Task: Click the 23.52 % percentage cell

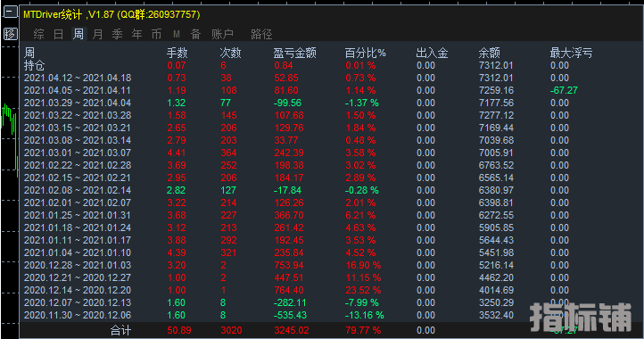Action: [x=363, y=290]
